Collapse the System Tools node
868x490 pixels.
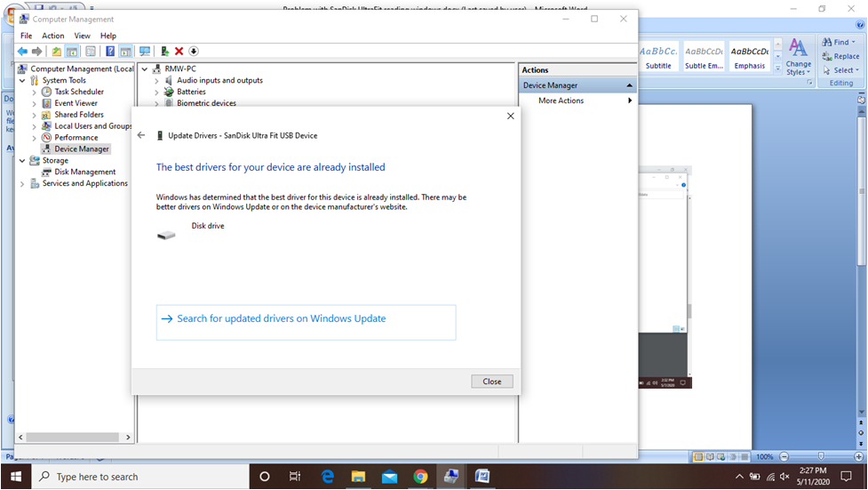22,80
